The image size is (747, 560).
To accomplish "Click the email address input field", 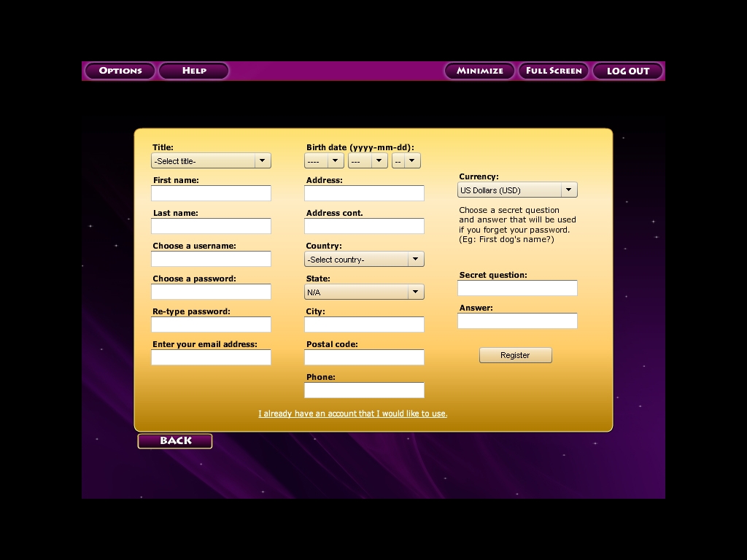I will tap(211, 357).
